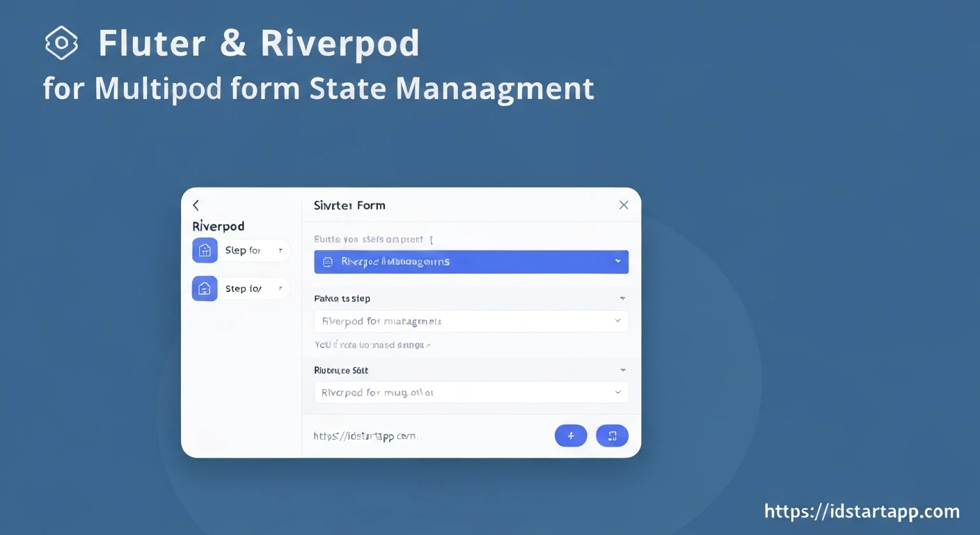Click the "Sivrter Form" dialog title

pyautogui.click(x=349, y=206)
